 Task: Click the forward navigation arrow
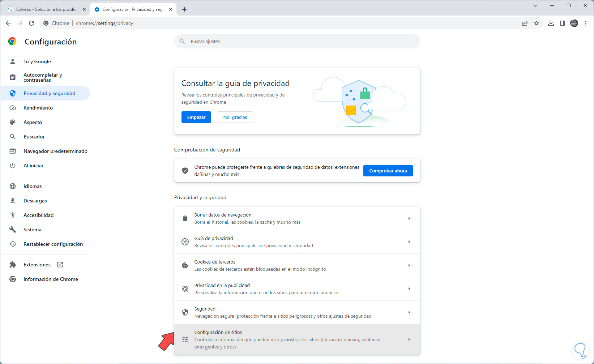(x=20, y=23)
